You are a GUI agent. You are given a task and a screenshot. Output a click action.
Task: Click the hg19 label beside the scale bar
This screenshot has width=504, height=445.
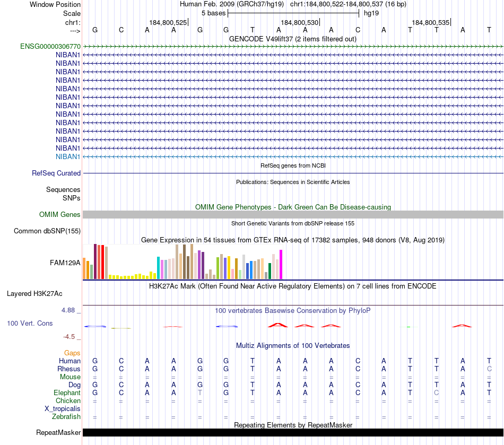point(371,13)
